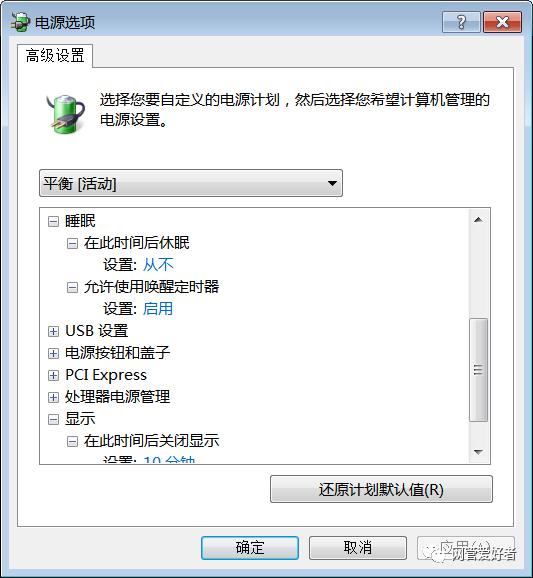Expand 处理器电源管理 plus box
Viewport: 533px width, 578px height.
(53, 397)
